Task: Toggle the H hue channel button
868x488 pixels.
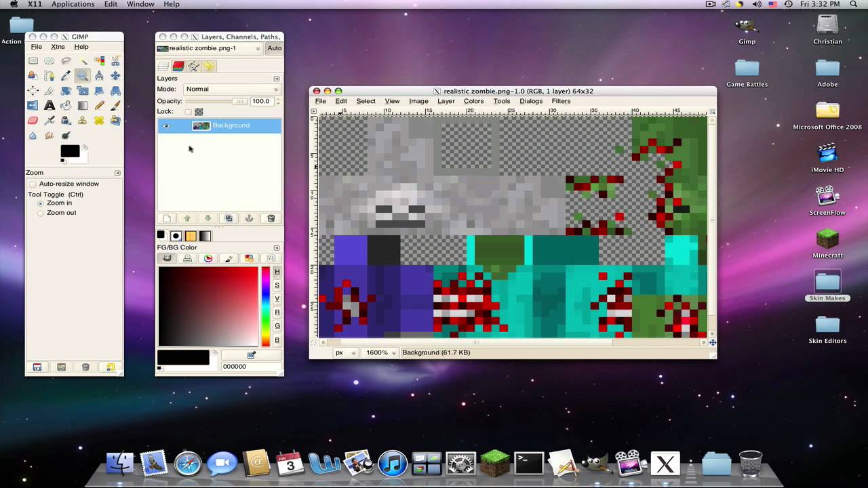Action: (x=277, y=271)
